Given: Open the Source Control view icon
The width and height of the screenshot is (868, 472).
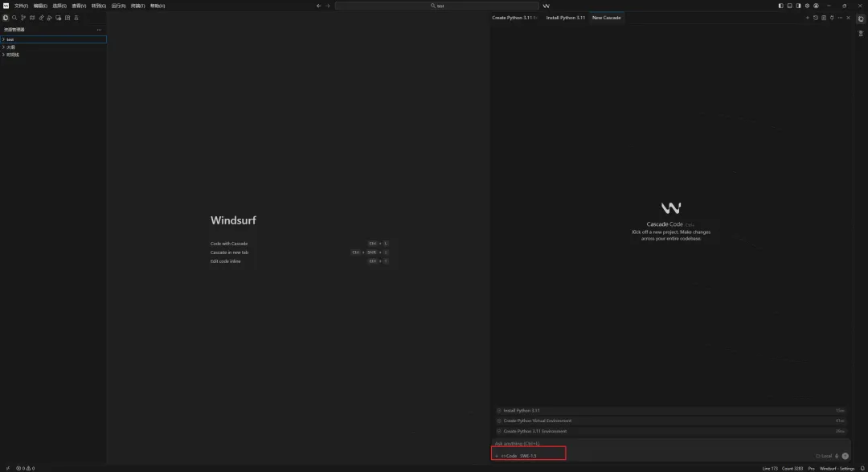Looking at the screenshot, I should pyautogui.click(x=23, y=18).
